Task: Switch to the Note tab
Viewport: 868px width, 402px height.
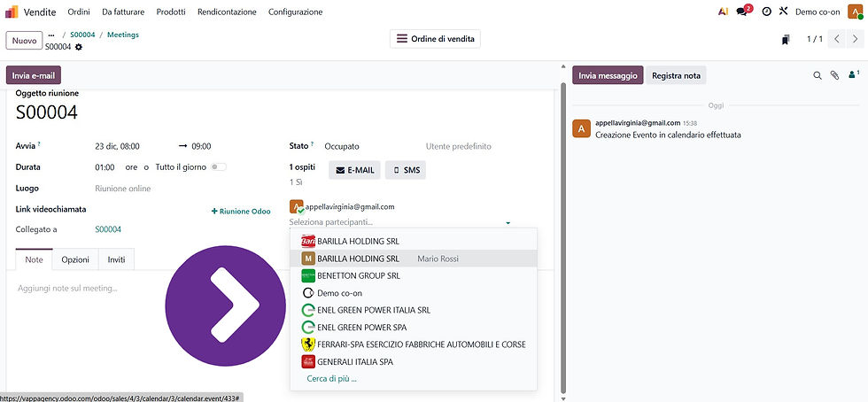Action: [35, 259]
